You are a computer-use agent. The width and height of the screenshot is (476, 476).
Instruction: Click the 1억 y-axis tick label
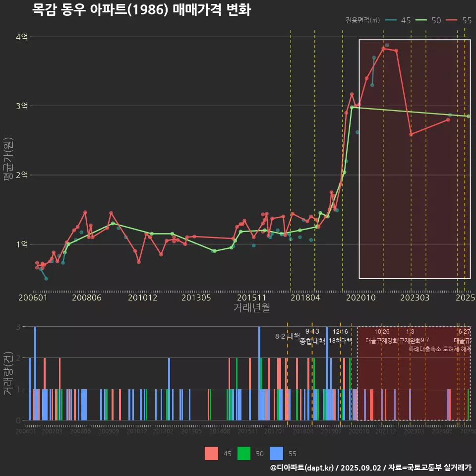pyautogui.click(x=22, y=244)
